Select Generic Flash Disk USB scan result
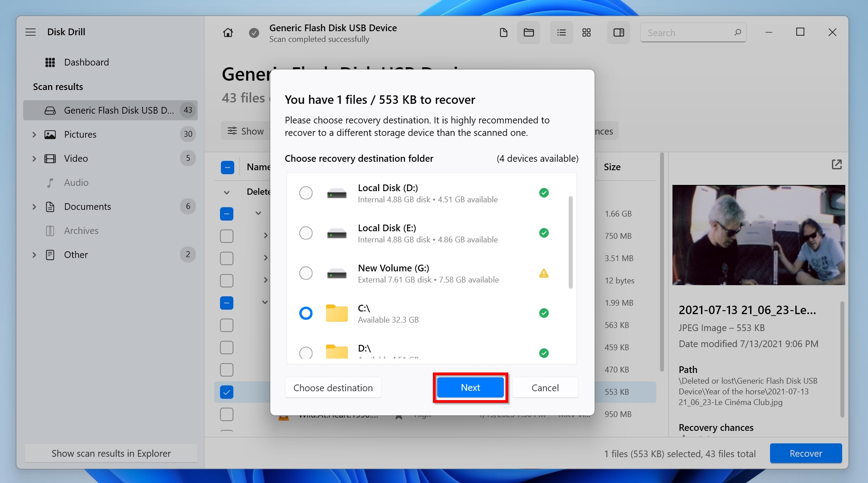868x483 pixels. point(110,110)
